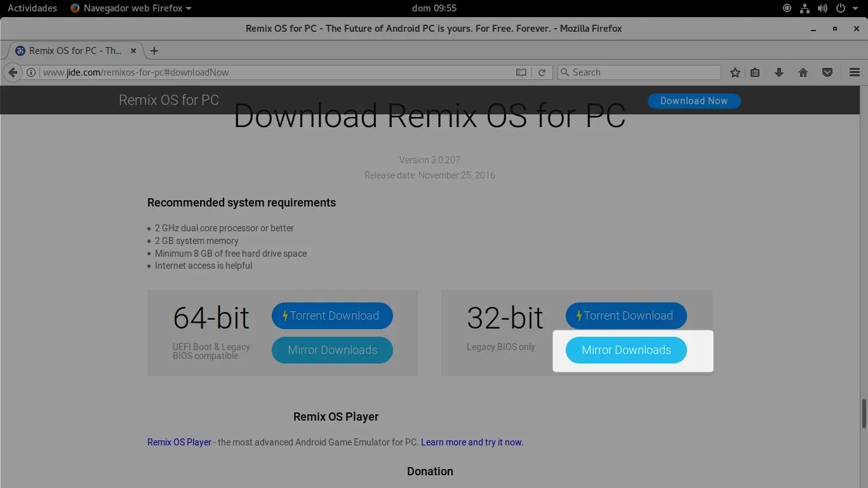Bookmark this page with the star icon
The image size is (868, 488).
pos(735,72)
